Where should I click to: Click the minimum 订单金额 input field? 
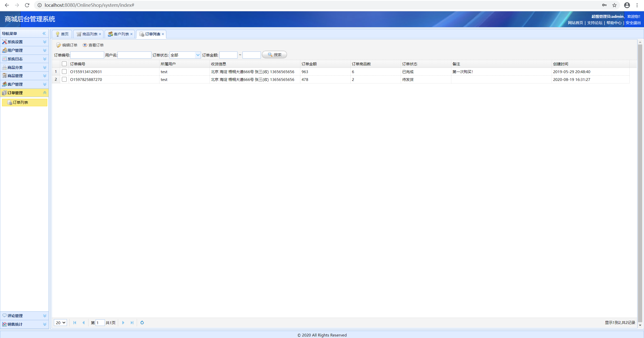coord(228,55)
